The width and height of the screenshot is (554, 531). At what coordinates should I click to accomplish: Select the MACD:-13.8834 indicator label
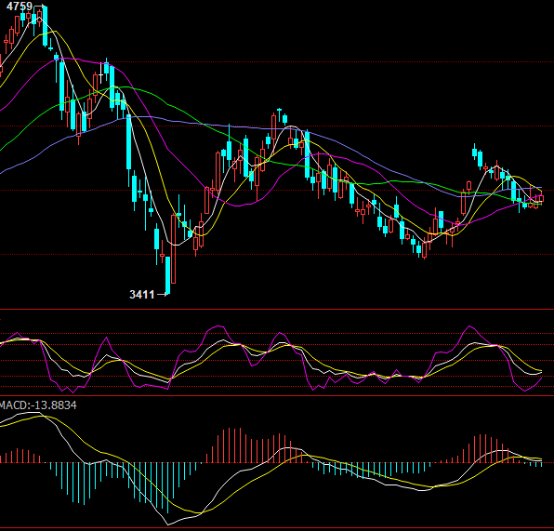(38, 405)
